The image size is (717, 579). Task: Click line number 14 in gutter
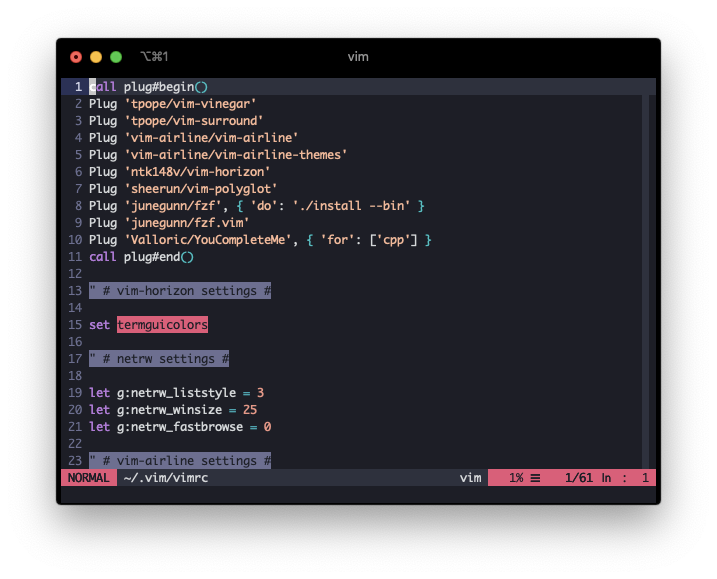[x=75, y=308]
